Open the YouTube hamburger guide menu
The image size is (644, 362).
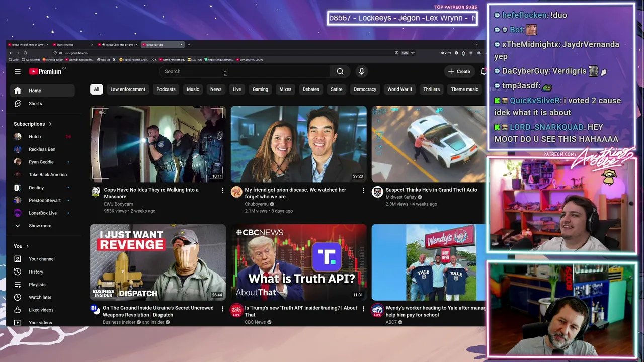(18, 71)
